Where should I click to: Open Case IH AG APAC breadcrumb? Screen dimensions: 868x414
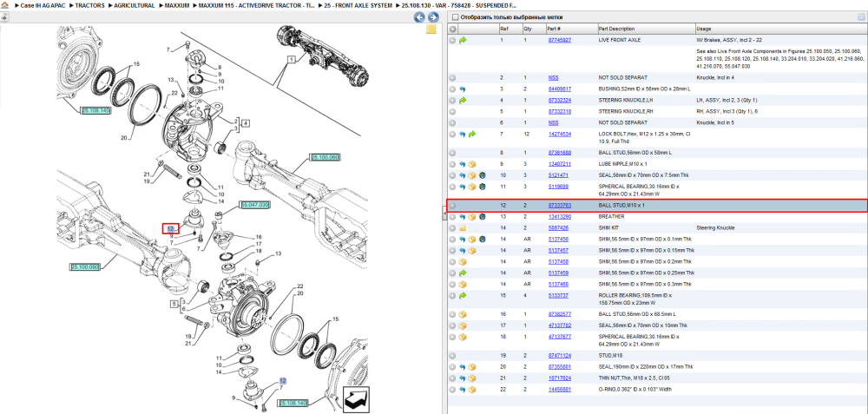click(x=42, y=4)
